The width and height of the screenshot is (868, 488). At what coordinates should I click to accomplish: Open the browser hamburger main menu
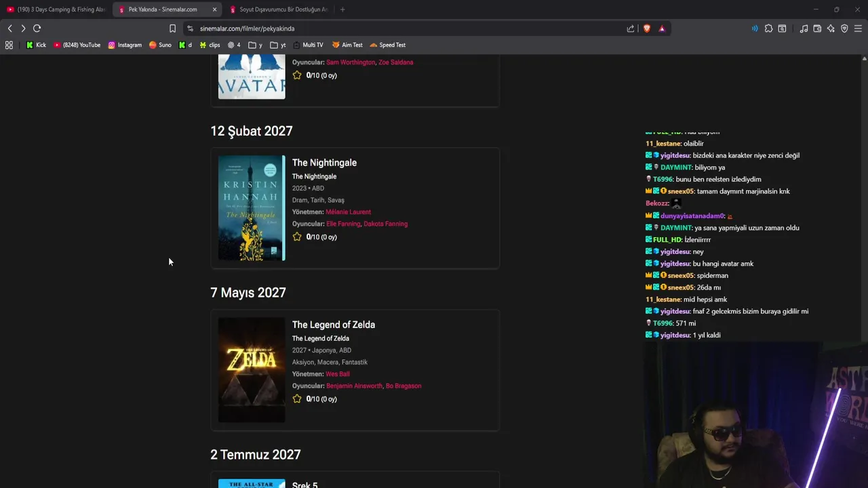858,28
